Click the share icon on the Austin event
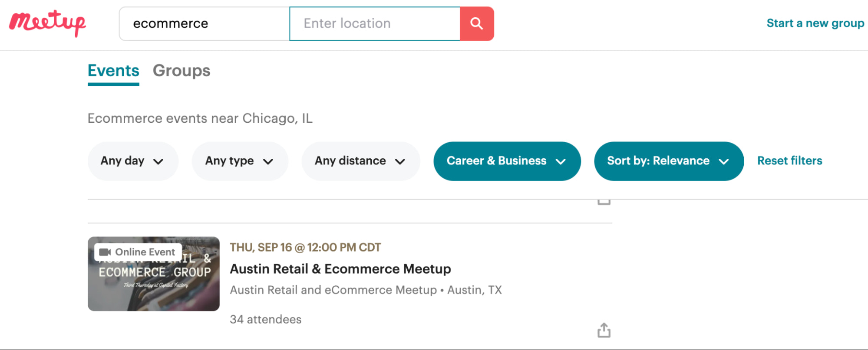Viewport: 868px width, 350px height. click(x=604, y=330)
